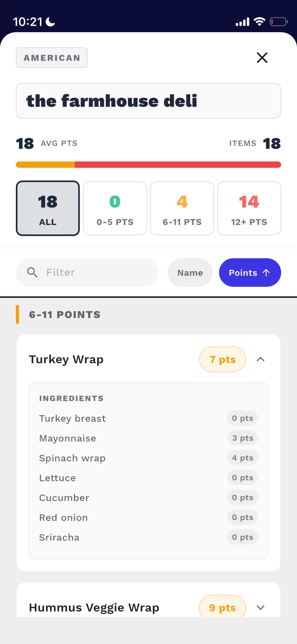Expand the Hummus Veggie Wrap details
Viewport: 297px width, 644px height.
click(261, 607)
